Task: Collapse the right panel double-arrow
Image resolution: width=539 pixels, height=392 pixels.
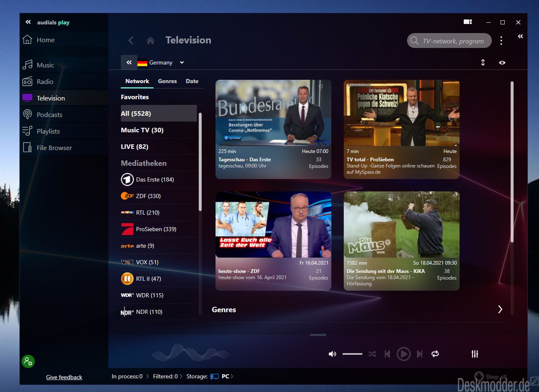Action: tap(520, 36)
